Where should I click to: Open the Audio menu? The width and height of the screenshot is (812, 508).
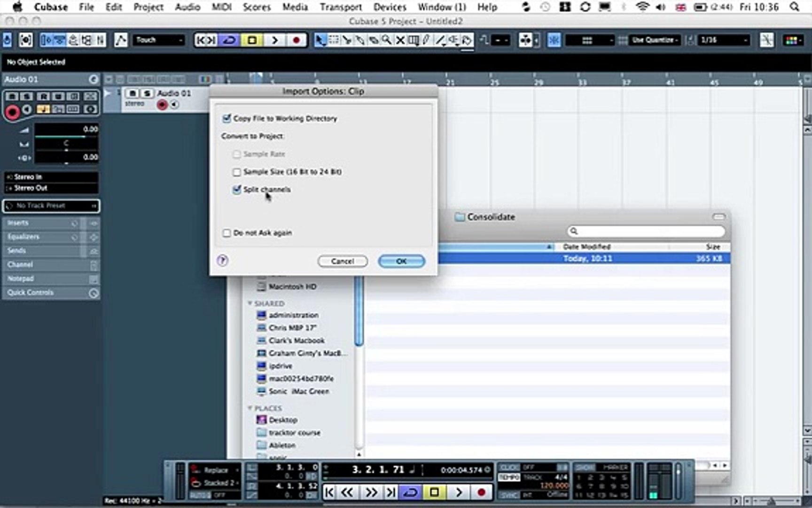coord(187,7)
